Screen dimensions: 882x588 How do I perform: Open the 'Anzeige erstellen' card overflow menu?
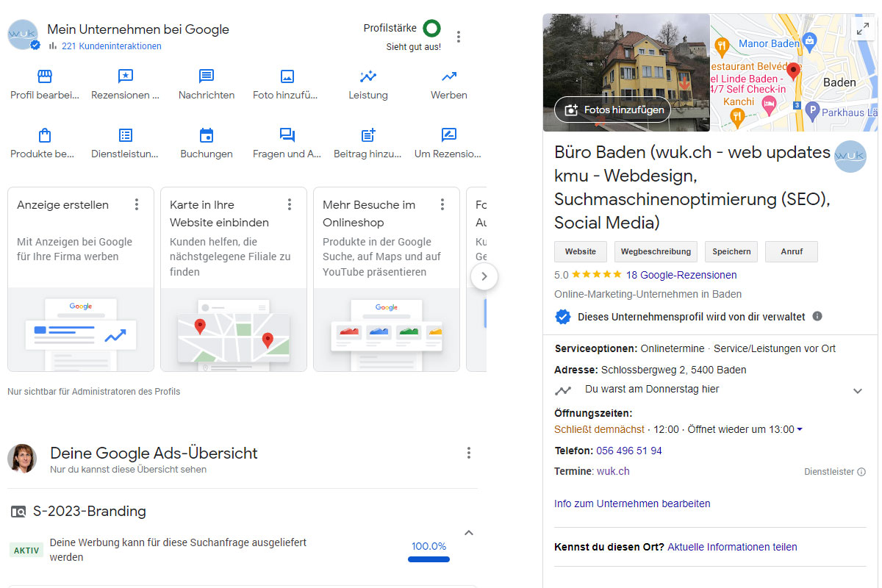137,204
